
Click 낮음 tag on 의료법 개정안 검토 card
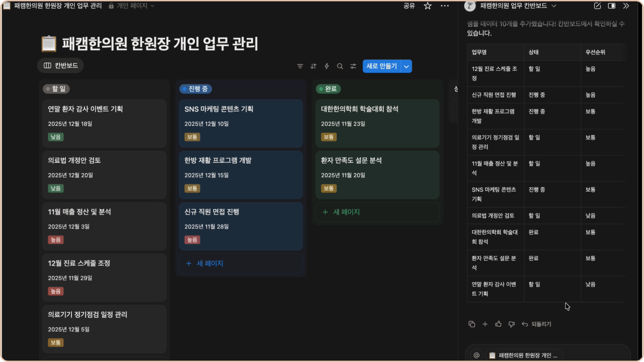click(x=56, y=189)
